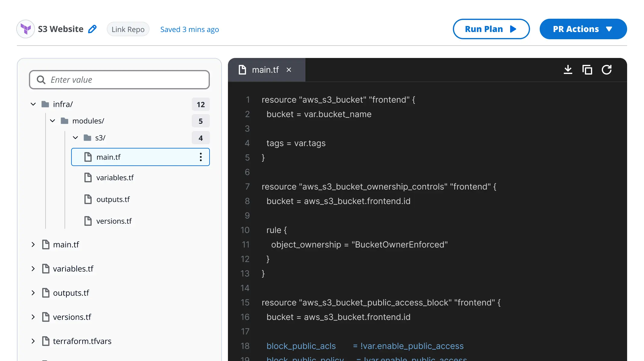Viewport: 644px width, 361px height.
Task: Click the Link Repo button
Action: (128, 29)
